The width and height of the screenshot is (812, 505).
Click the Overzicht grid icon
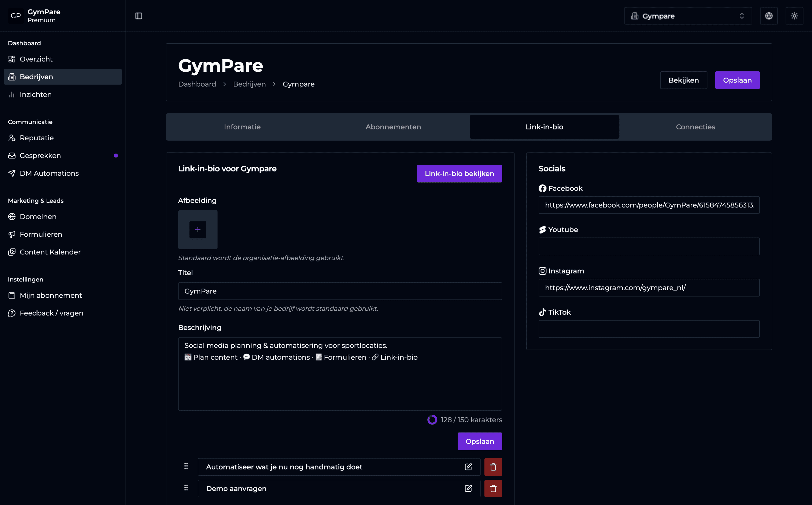tap(12, 59)
